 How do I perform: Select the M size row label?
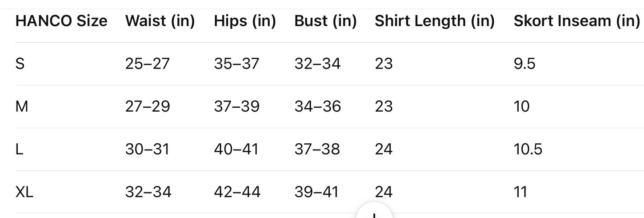point(22,106)
